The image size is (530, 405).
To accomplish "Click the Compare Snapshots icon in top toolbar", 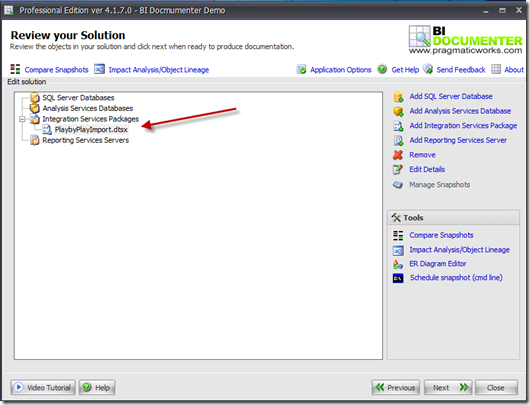I will 15,69.
